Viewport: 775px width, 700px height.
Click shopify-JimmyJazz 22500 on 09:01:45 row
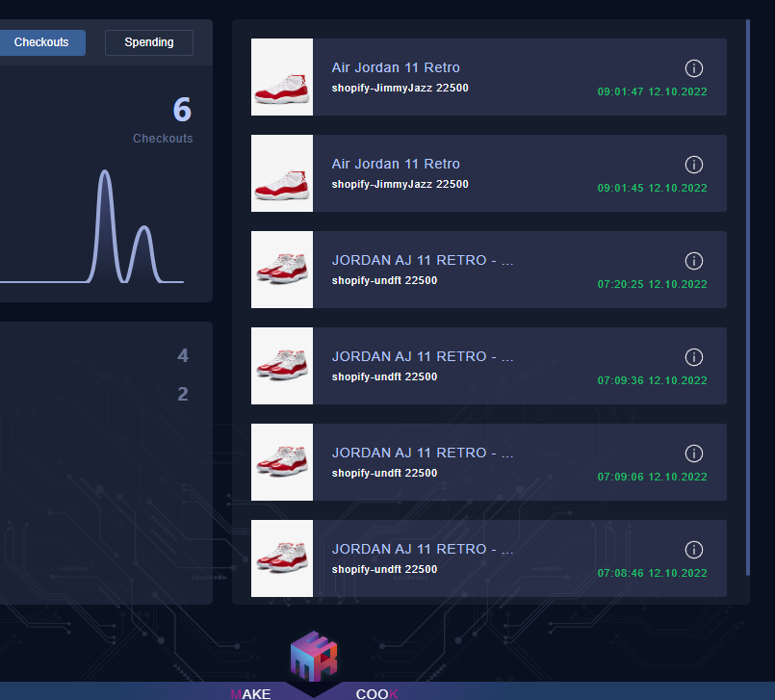(400, 185)
